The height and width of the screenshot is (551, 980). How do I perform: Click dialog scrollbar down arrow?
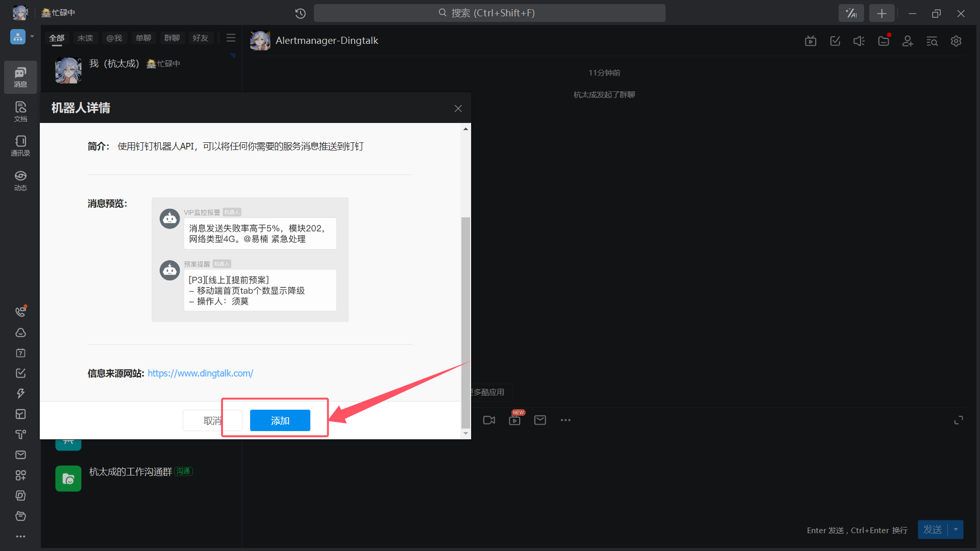(465, 433)
